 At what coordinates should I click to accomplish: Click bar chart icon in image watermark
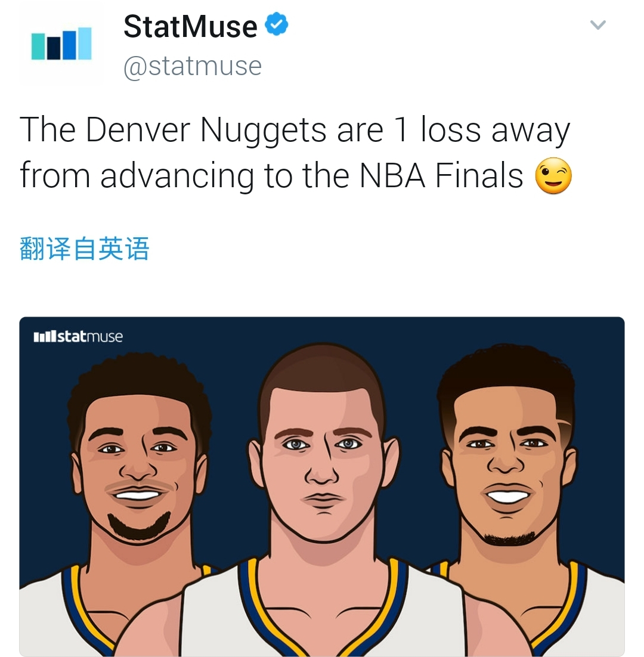[x=44, y=336]
